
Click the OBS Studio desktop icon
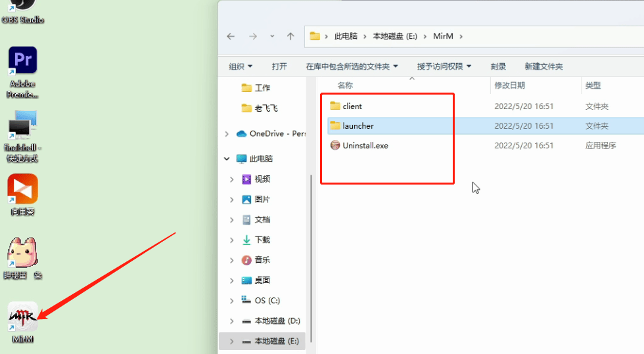point(22,5)
